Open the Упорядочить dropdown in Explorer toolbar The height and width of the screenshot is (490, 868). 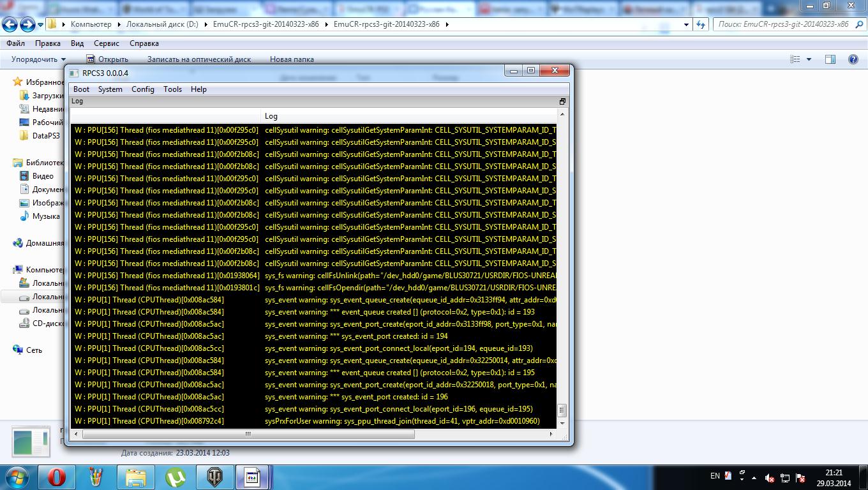coord(38,59)
